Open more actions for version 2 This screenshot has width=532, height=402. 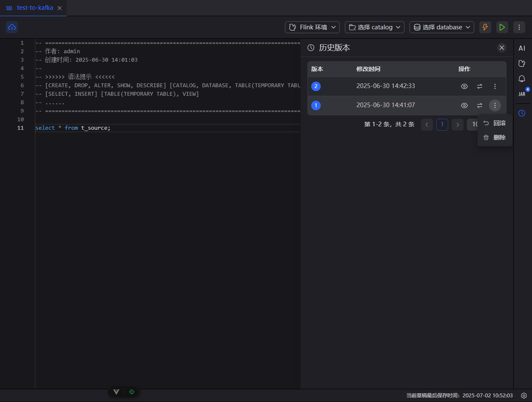click(x=495, y=86)
